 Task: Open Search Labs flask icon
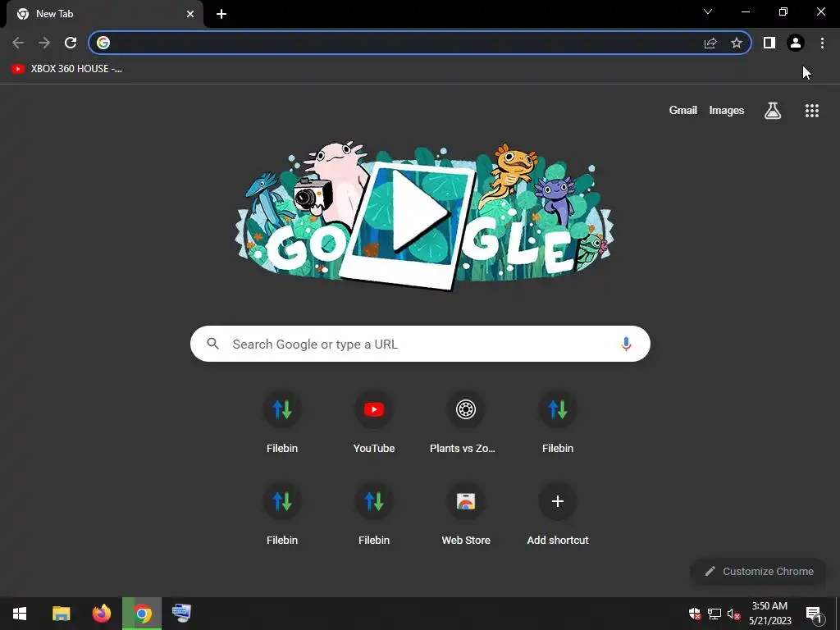point(773,111)
